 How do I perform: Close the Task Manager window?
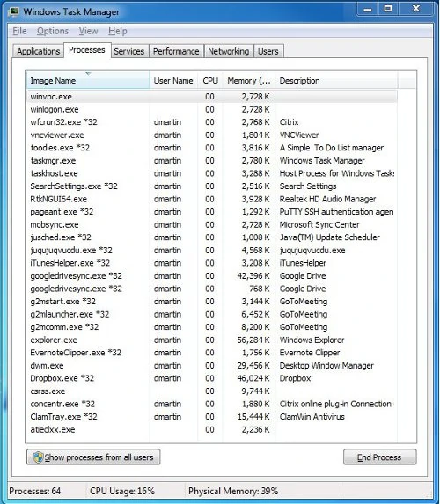coord(416,9)
